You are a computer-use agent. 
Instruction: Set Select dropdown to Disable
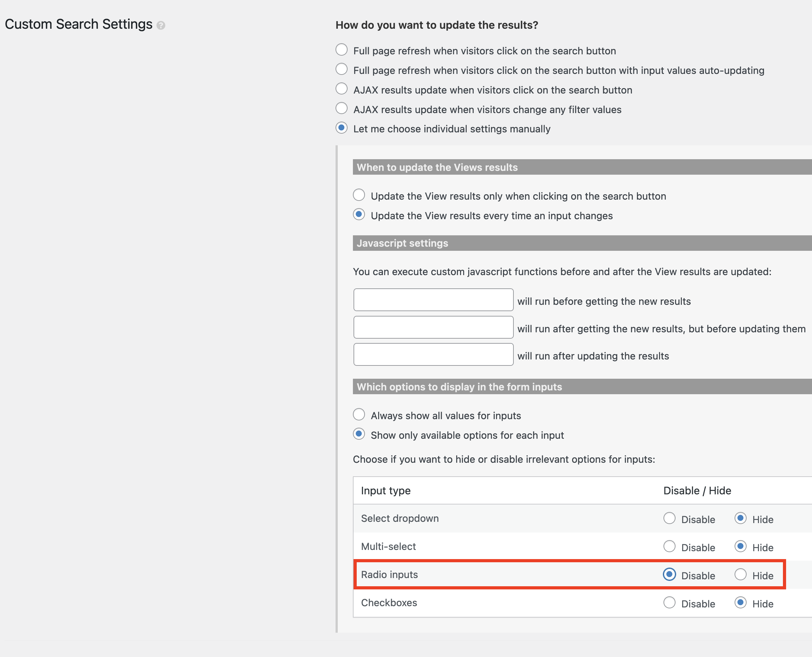point(669,518)
